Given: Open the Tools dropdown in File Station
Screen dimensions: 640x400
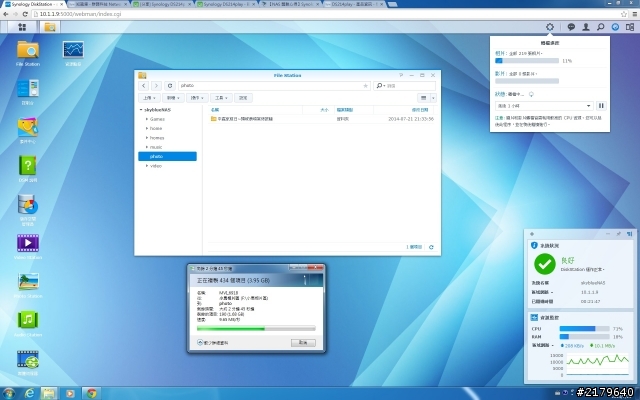Looking at the screenshot, I should pyautogui.click(x=221, y=98).
